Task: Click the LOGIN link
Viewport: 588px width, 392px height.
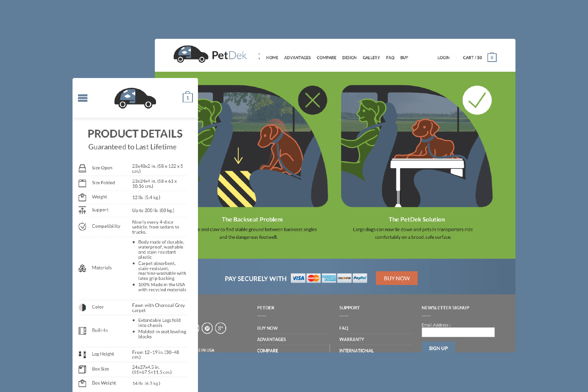Action: click(x=443, y=58)
